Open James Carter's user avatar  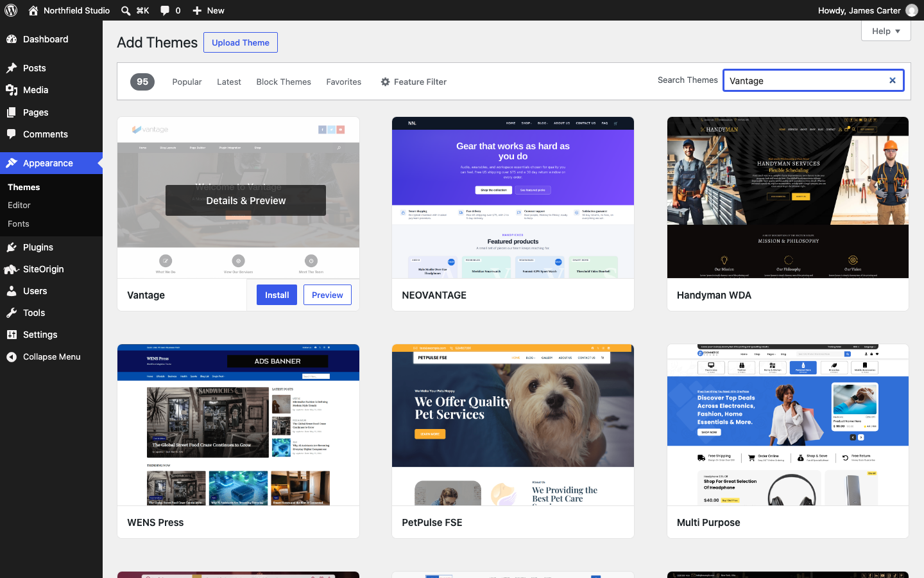point(912,10)
